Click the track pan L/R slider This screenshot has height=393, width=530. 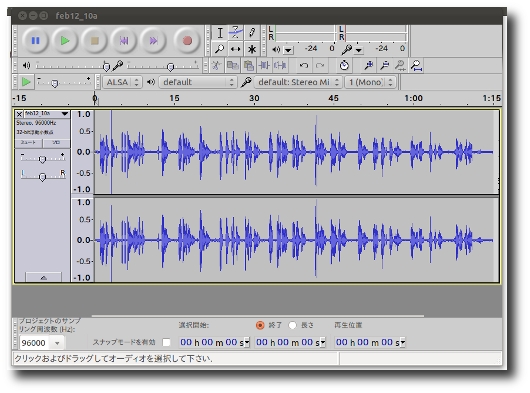coord(42,176)
